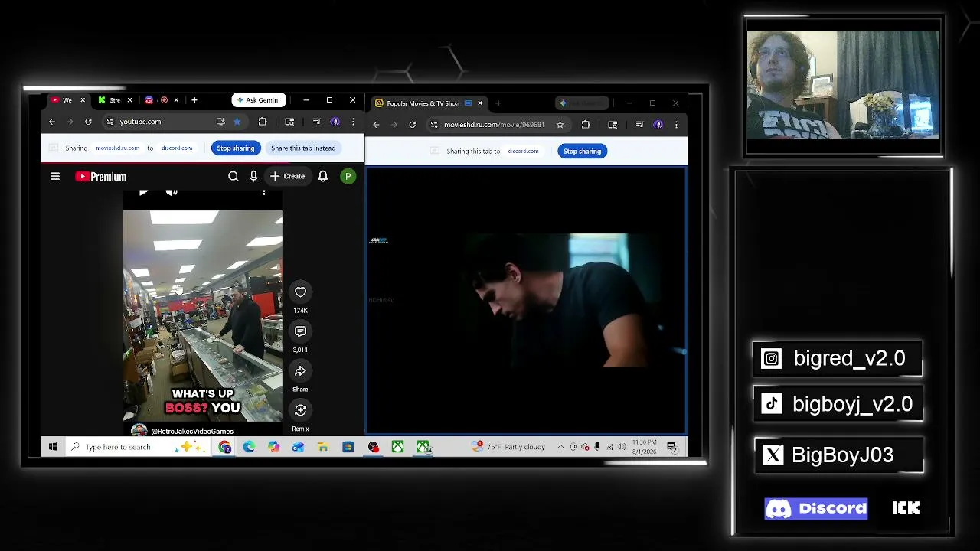Toggle bookmark star for youtube.com
Image resolution: width=980 pixels, height=551 pixels.
point(237,122)
